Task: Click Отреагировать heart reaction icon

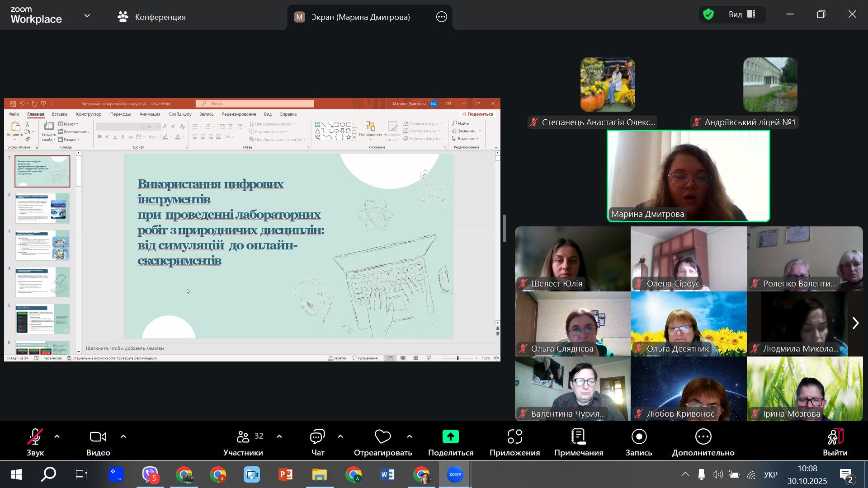Action: click(x=382, y=437)
